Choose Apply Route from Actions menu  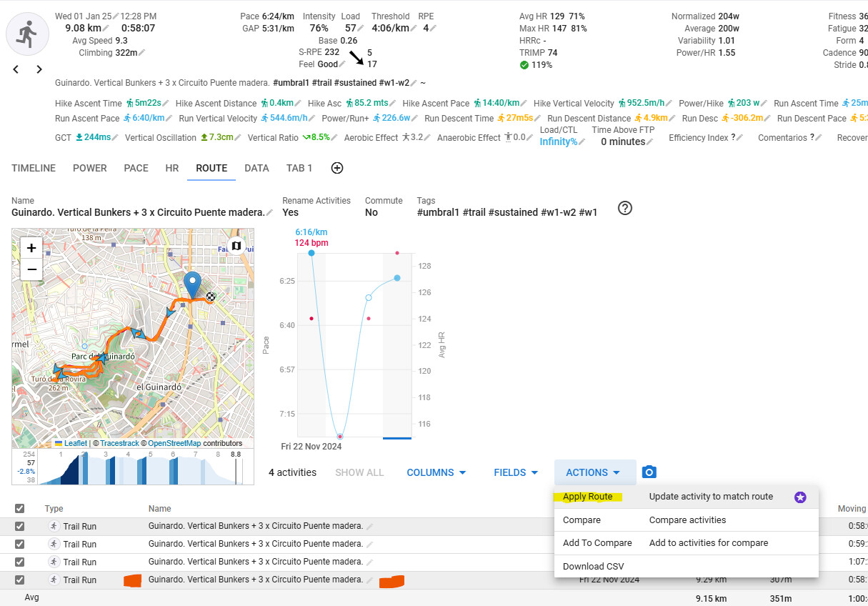click(686, 497)
